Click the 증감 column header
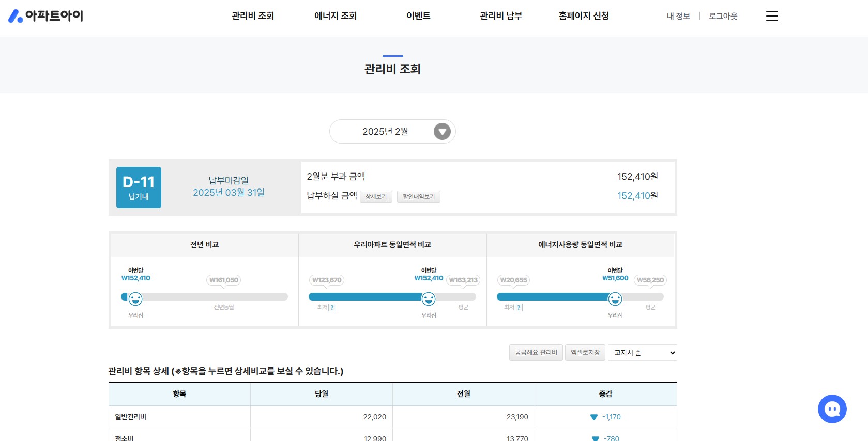Viewport: 868px width, 441px height. click(605, 394)
